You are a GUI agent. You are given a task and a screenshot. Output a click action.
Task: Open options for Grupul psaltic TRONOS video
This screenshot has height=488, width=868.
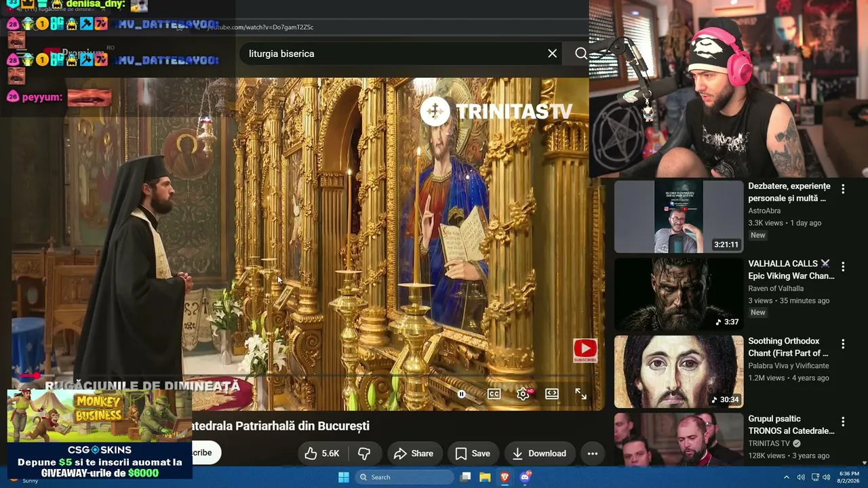tap(843, 422)
